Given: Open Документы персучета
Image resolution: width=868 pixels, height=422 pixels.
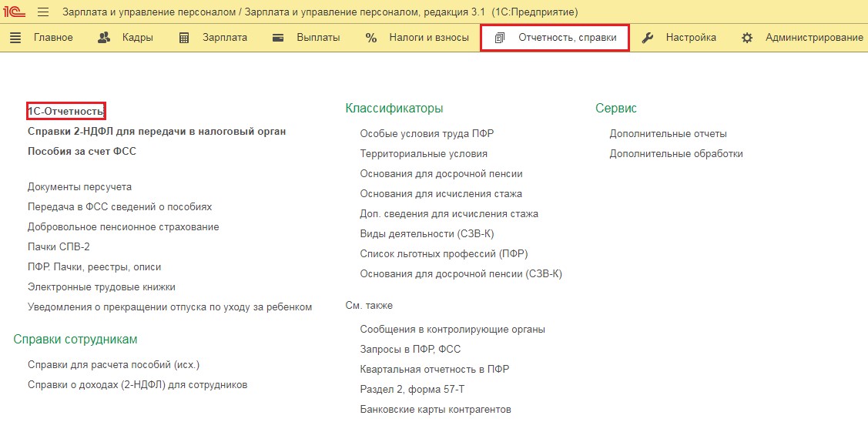Looking at the screenshot, I should (80, 187).
